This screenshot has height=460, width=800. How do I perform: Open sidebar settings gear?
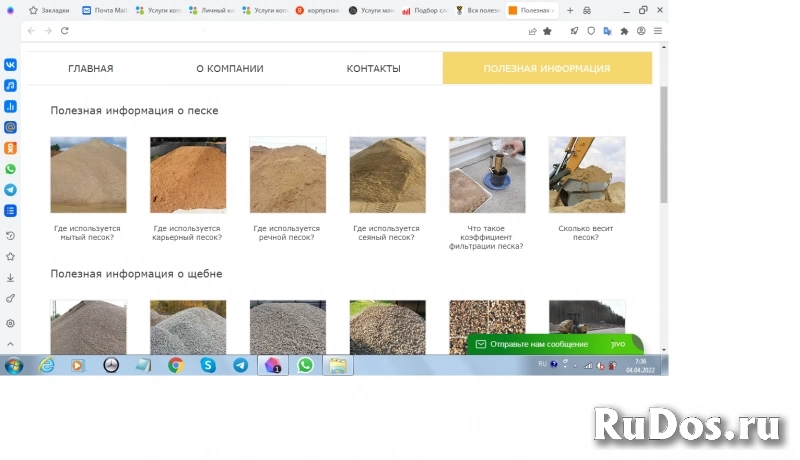coord(10,323)
